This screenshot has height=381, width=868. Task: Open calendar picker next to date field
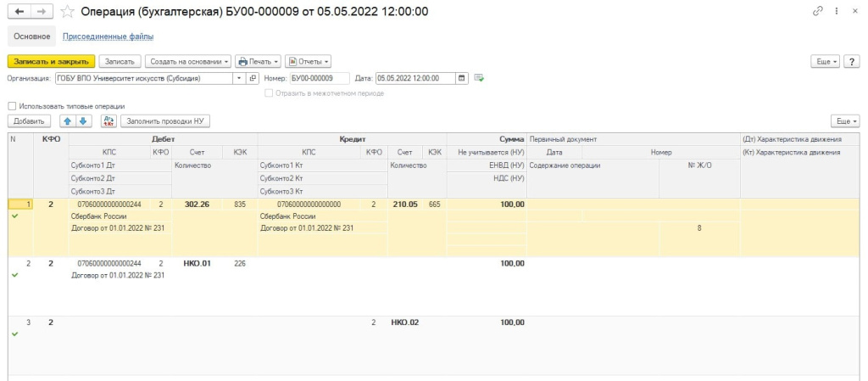[x=462, y=78]
